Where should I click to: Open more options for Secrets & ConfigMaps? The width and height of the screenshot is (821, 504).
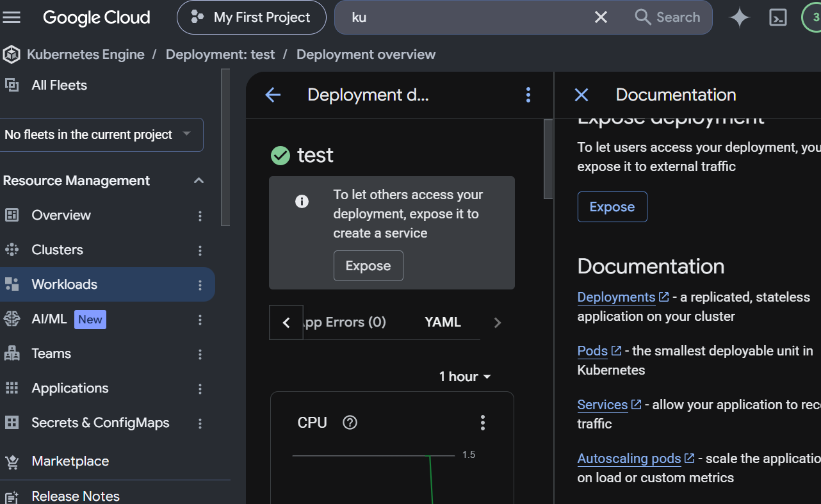click(x=200, y=423)
